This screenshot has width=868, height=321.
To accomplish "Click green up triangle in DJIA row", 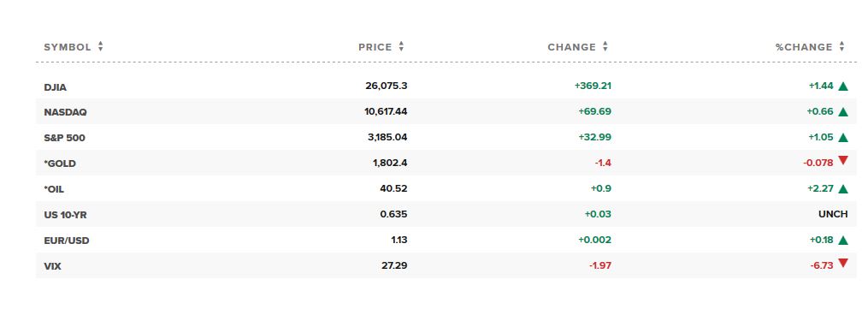I will 843,86.
